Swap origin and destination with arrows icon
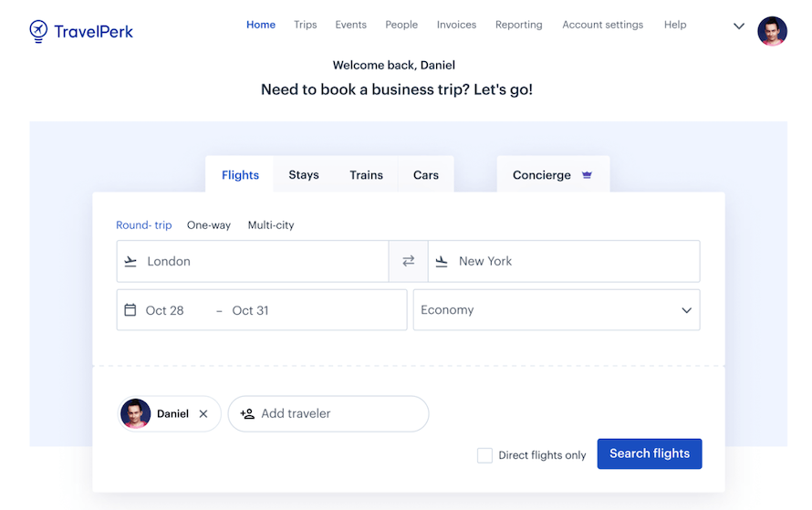Screen dimensions: 812x510 (x=409, y=261)
